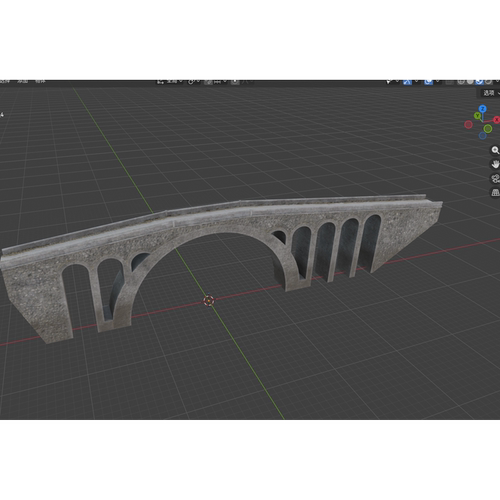500x500 pixels.
Task: Open the snapping options dropdown
Action: point(220,82)
